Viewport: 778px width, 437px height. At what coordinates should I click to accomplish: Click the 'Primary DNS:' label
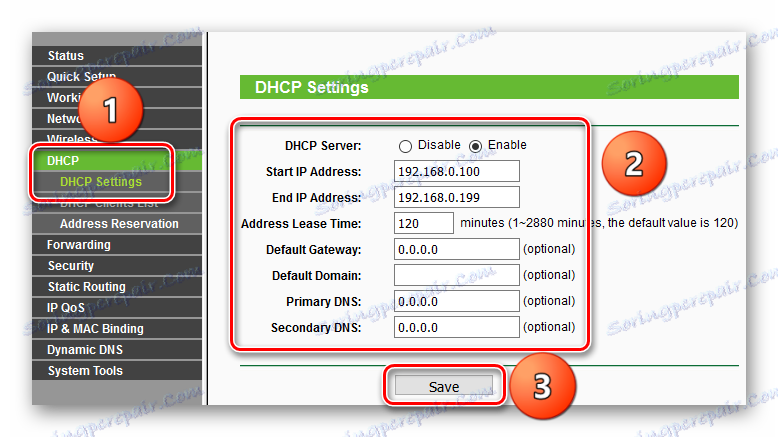324,302
